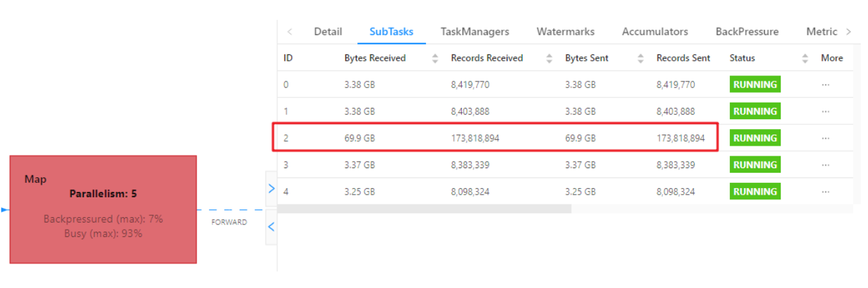Open the BackPressure tab

click(747, 31)
